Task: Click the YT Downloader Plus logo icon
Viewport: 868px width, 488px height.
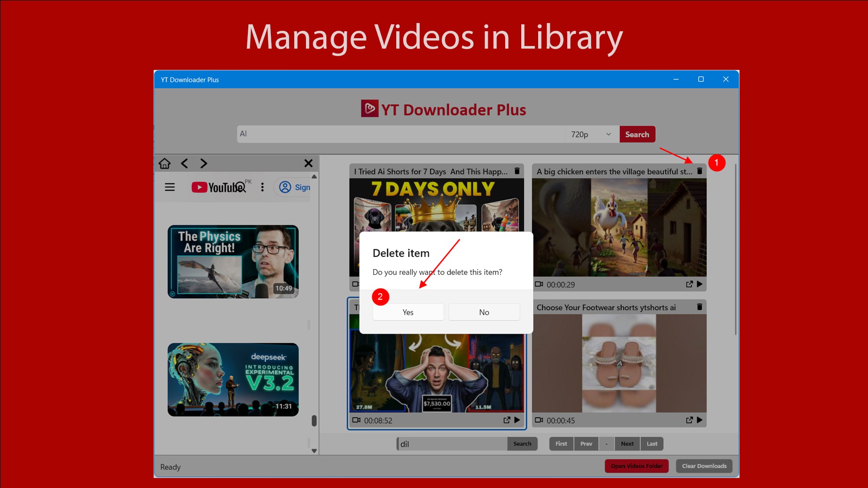Action: [x=370, y=109]
